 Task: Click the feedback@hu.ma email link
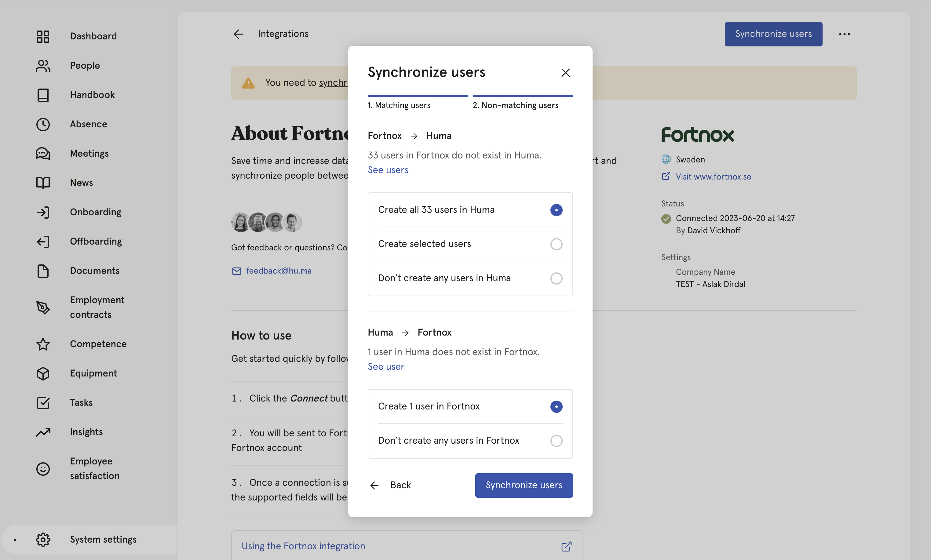pos(279,271)
